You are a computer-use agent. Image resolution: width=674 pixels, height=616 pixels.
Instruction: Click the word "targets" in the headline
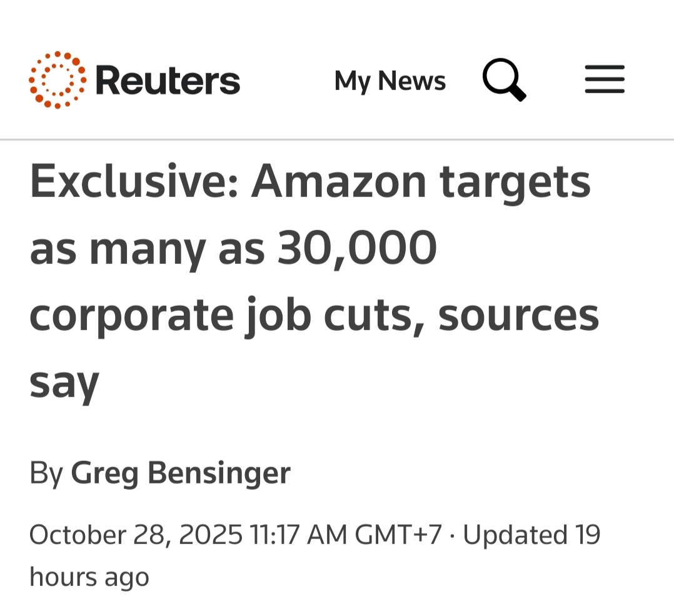515,183
